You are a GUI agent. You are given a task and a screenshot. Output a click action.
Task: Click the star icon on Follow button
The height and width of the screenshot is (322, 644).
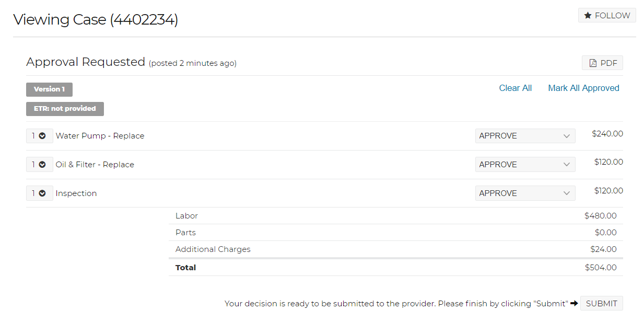tap(588, 16)
